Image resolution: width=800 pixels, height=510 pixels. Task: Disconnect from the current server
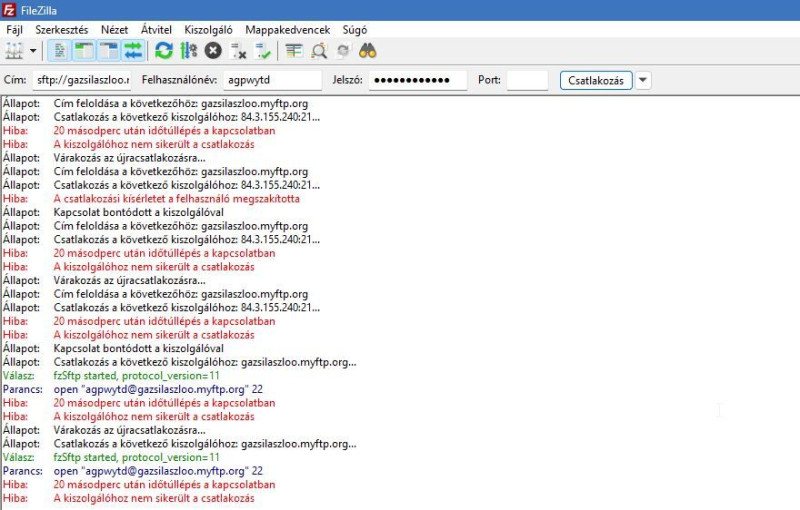click(x=238, y=51)
